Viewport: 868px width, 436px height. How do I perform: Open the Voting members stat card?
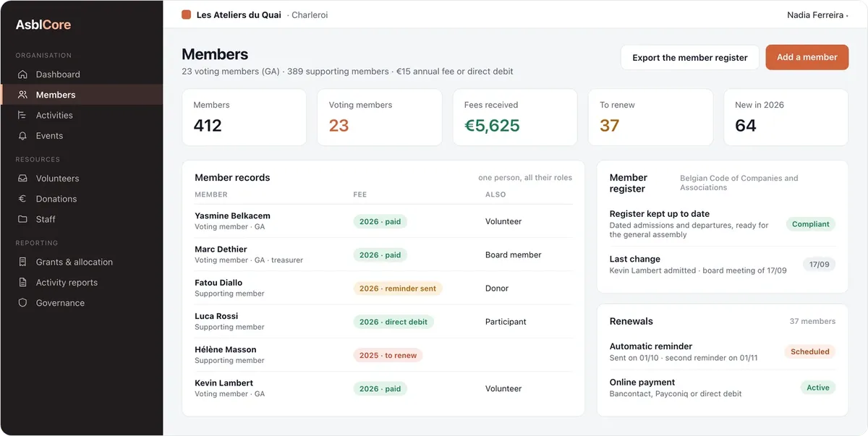pos(380,117)
